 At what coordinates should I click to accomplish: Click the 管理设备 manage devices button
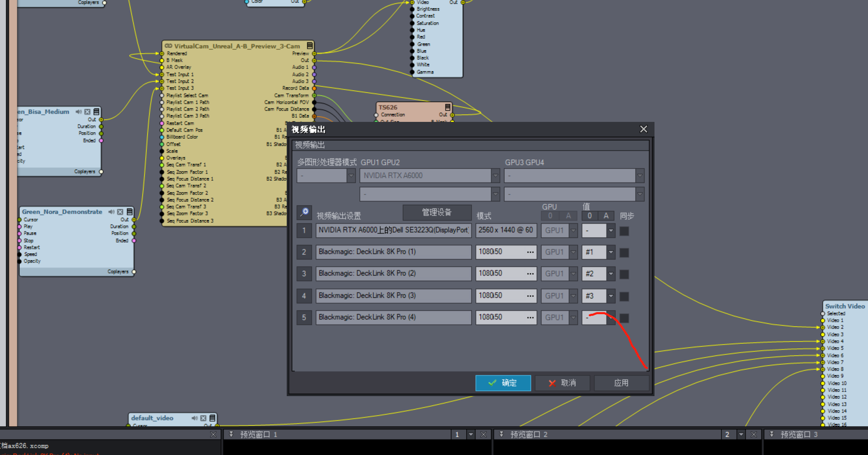tap(437, 212)
